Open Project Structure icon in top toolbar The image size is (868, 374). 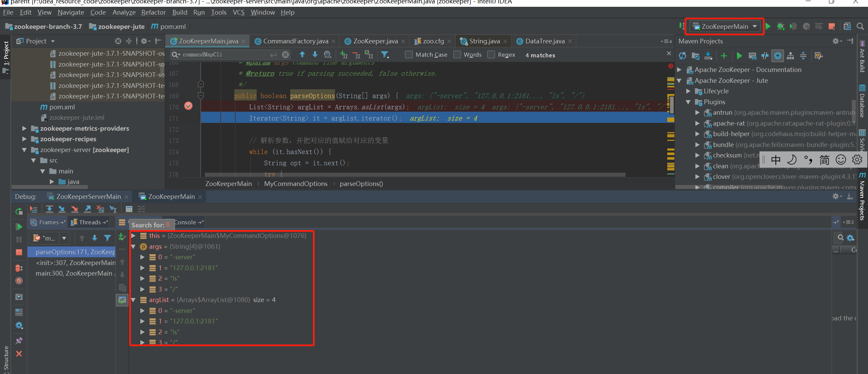847,26
